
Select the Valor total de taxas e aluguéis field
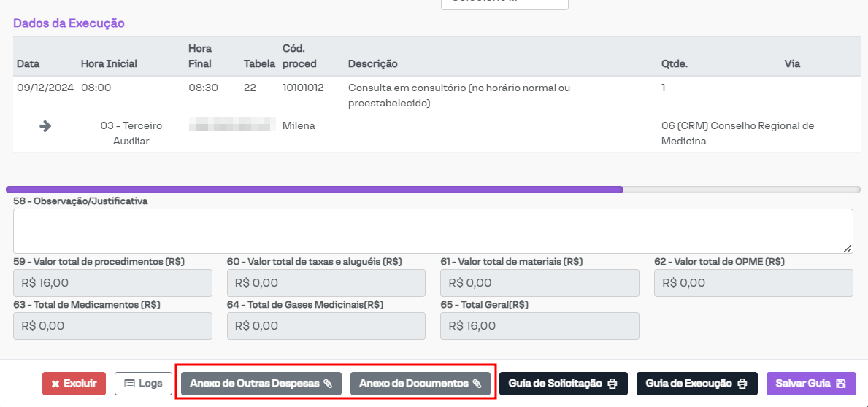pyautogui.click(x=326, y=283)
